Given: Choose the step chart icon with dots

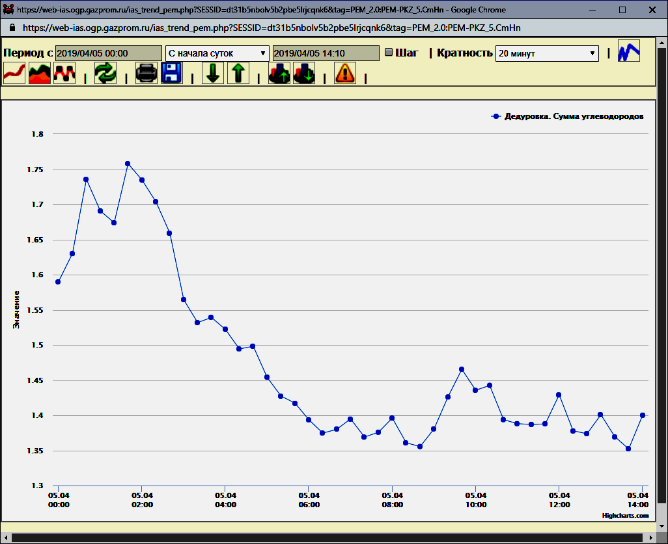Looking at the screenshot, I should pyautogui.click(x=64, y=73).
